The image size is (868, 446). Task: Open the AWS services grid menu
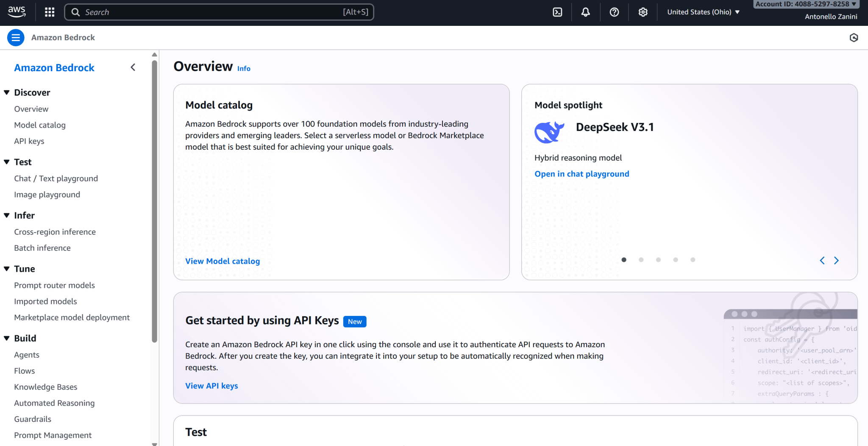[x=49, y=12]
